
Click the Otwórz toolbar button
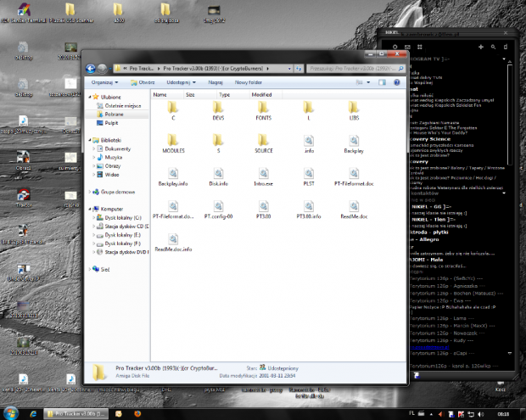click(143, 82)
